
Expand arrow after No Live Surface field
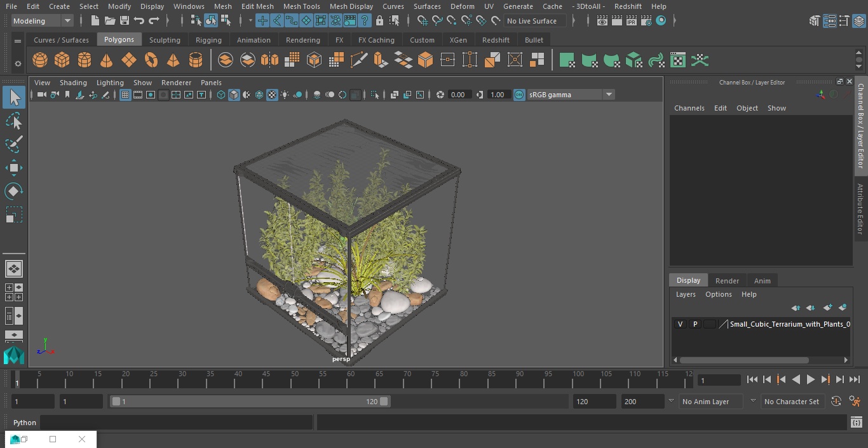(x=573, y=21)
